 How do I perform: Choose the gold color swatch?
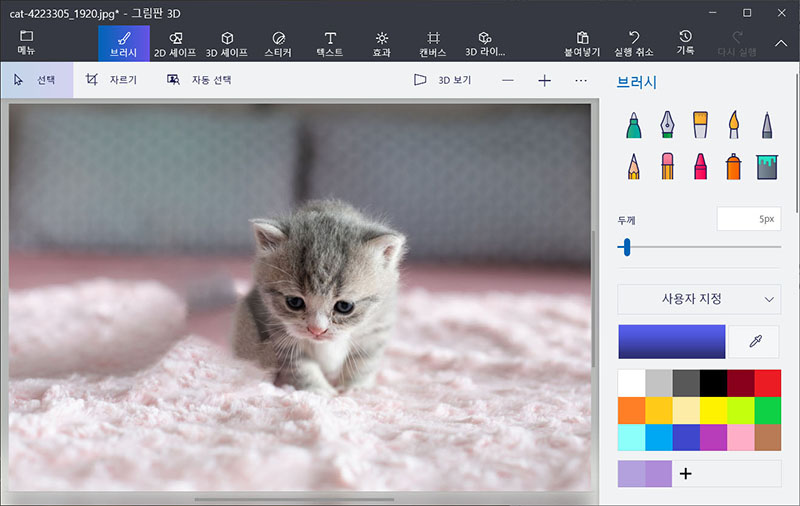659,410
